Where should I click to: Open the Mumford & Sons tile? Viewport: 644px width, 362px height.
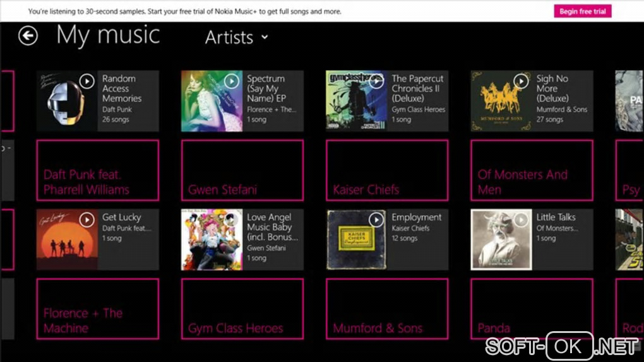387,309
